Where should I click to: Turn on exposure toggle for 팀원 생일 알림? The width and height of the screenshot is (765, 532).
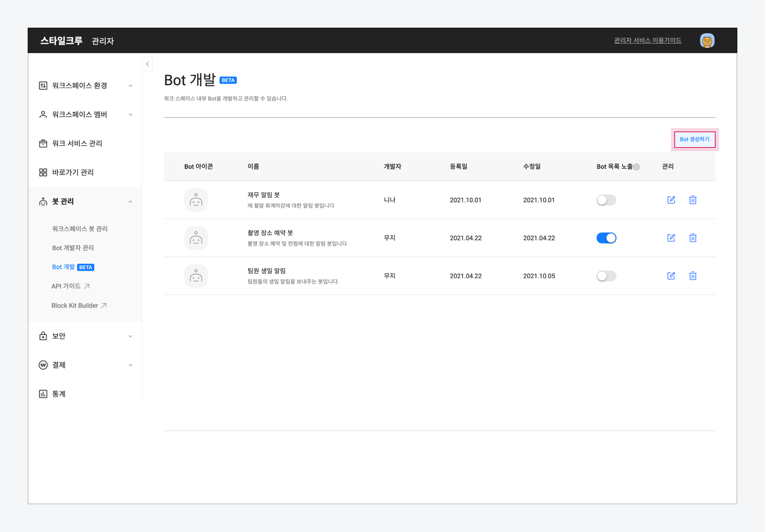point(606,276)
